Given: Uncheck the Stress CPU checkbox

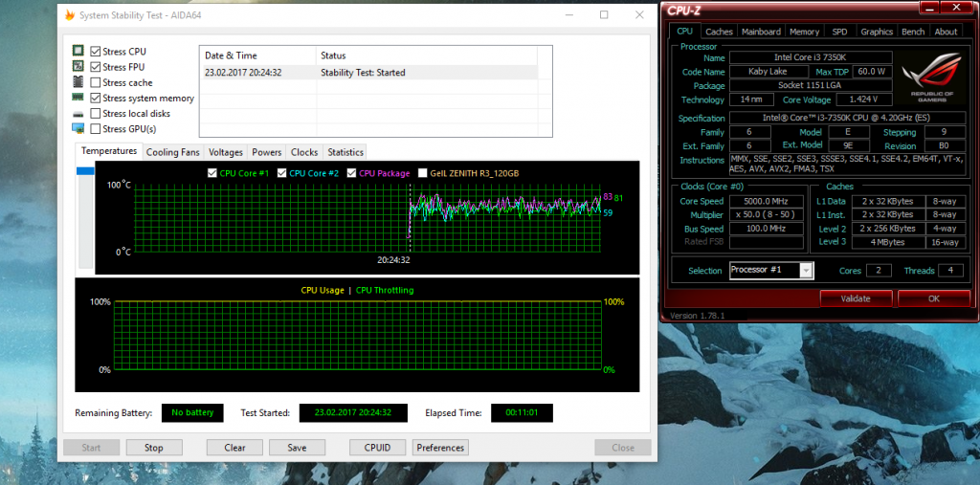Looking at the screenshot, I should click(95, 52).
